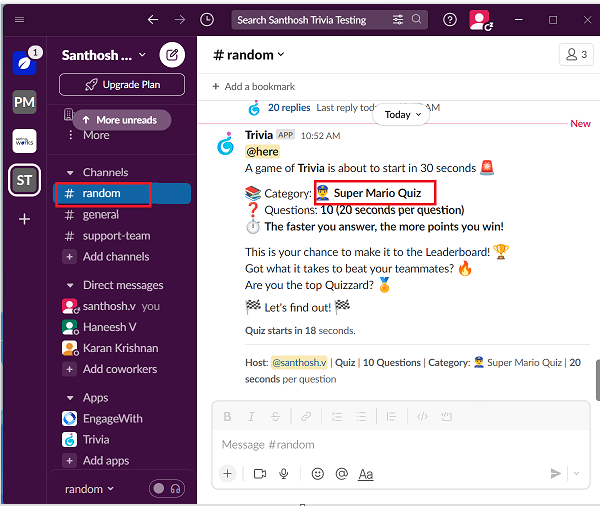The height and width of the screenshot is (506, 600).
Task: Insert inline code in composer
Action: [422, 416]
